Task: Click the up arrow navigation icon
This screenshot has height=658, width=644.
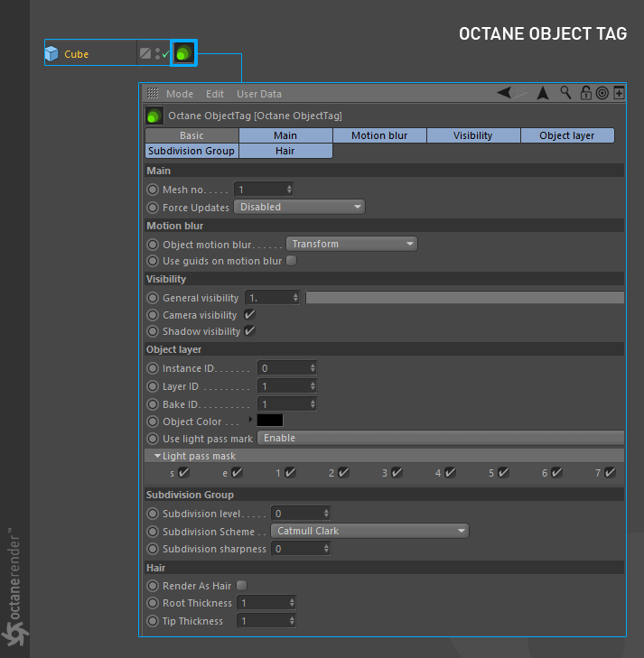Action: pyautogui.click(x=543, y=93)
